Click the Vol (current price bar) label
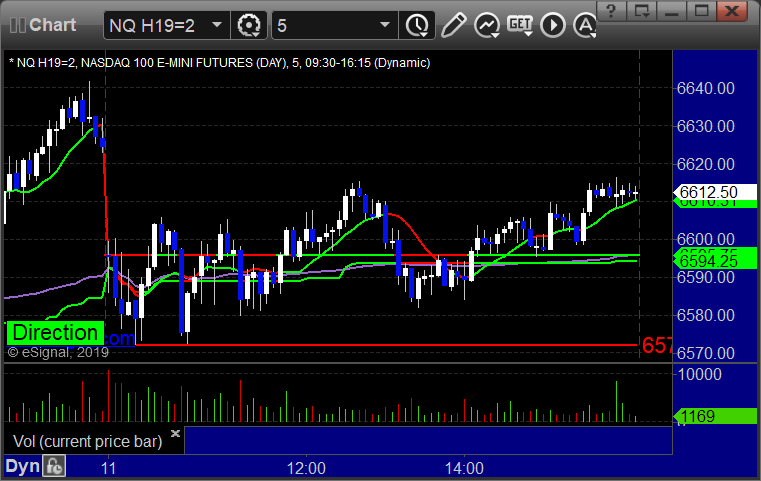 point(87,442)
